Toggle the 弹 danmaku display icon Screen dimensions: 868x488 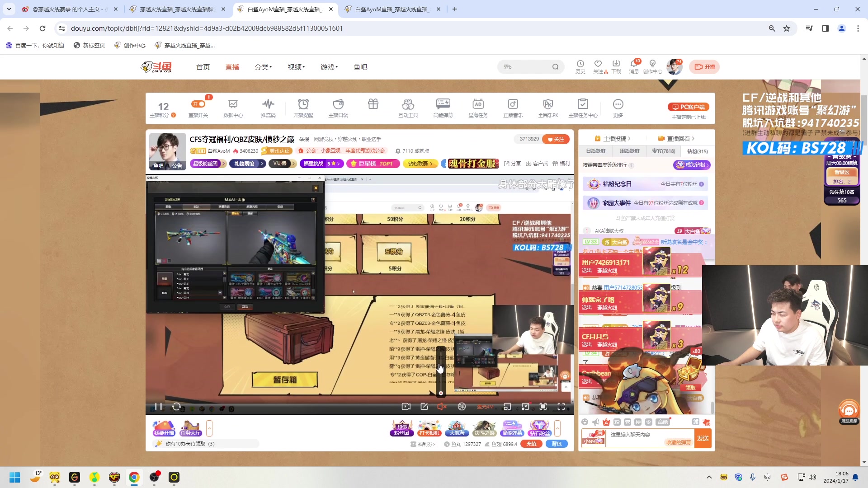tap(462, 407)
